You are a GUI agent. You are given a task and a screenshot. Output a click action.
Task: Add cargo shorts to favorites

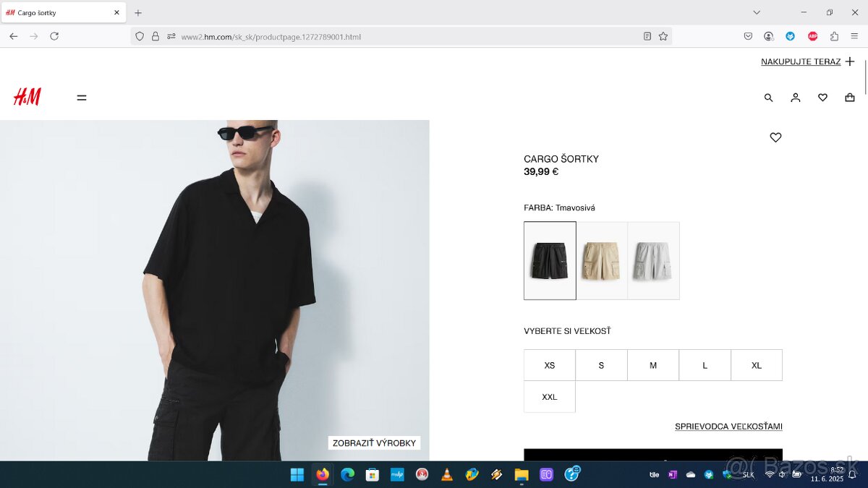[x=775, y=137]
